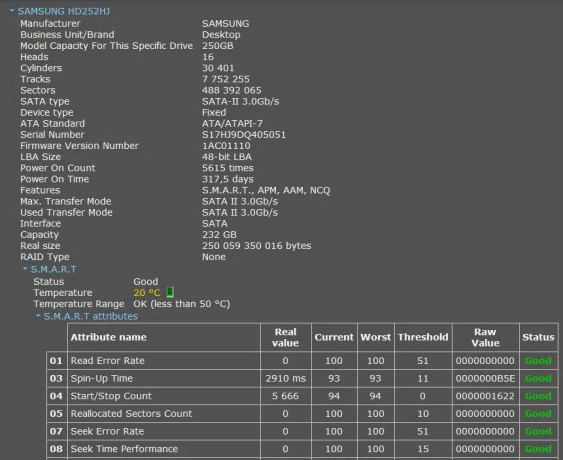
Task: Click the Status column header
Action: (x=538, y=337)
